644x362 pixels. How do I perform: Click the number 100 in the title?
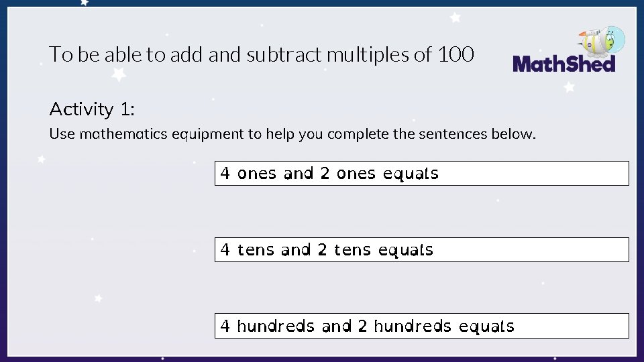click(x=455, y=54)
